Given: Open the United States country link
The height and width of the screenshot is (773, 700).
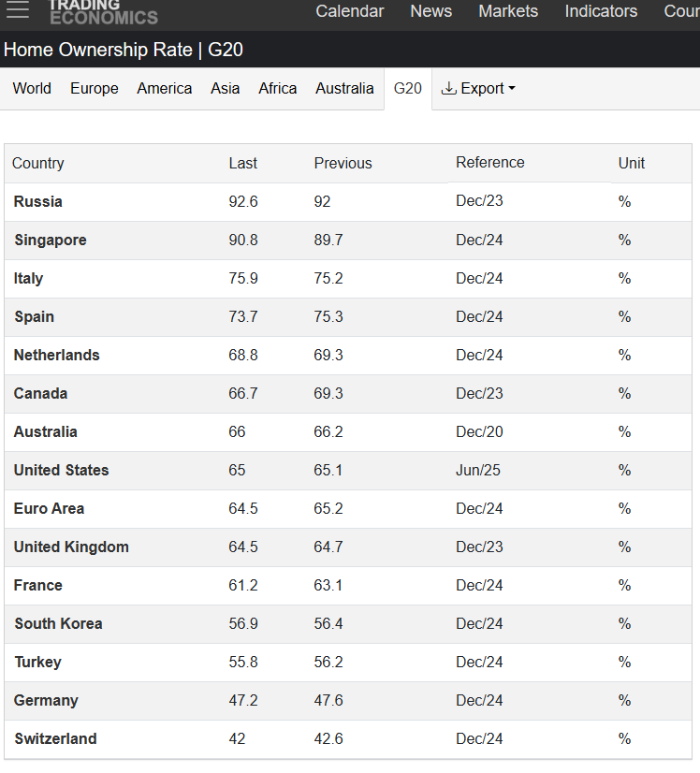Looking at the screenshot, I should [61, 471].
